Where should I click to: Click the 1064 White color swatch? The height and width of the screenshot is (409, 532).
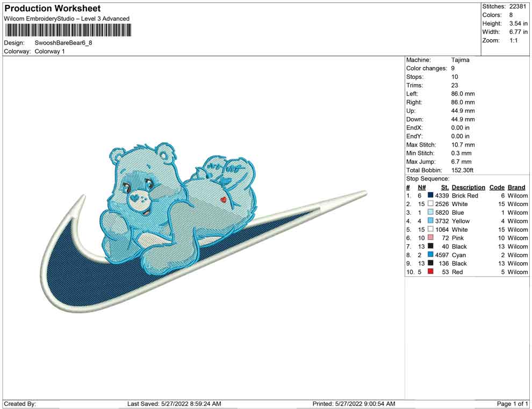click(430, 229)
